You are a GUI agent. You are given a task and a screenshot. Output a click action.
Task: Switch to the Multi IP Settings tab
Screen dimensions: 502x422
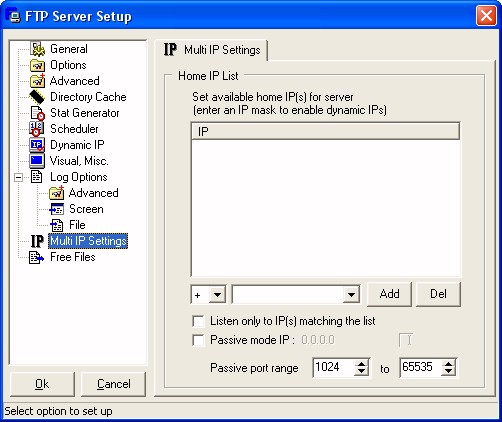coord(212,50)
